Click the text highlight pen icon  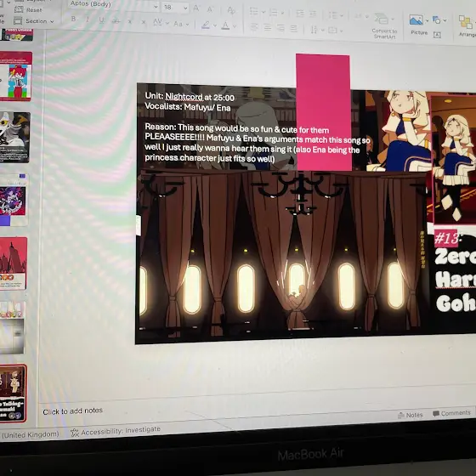[x=206, y=25]
